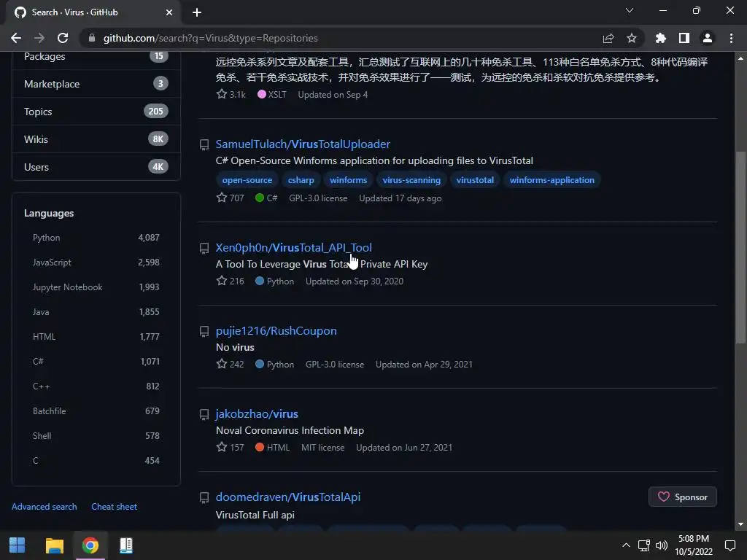Click repo icon beside pujie1216/RushCoupon

pyautogui.click(x=204, y=332)
